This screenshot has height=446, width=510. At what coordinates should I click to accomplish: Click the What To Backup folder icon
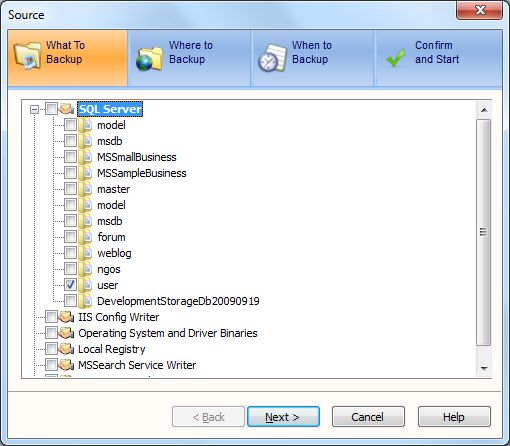pyautogui.click(x=27, y=56)
